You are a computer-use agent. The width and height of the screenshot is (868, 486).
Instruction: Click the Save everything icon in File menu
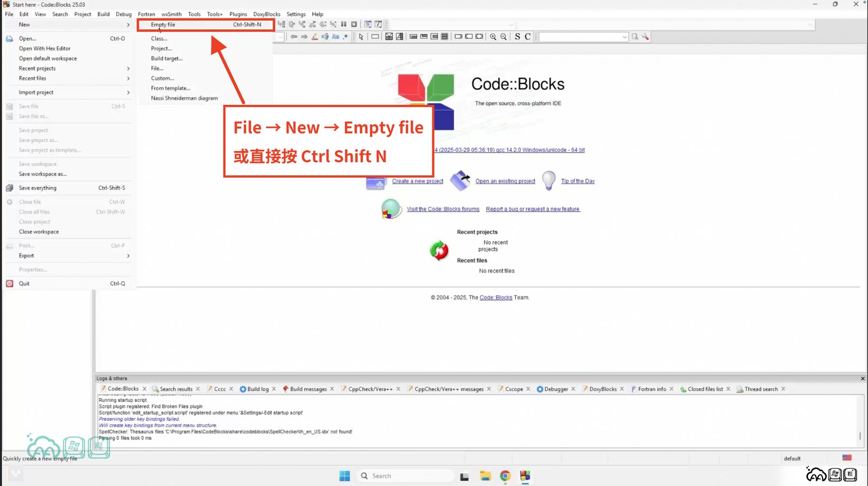click(9, 188)
